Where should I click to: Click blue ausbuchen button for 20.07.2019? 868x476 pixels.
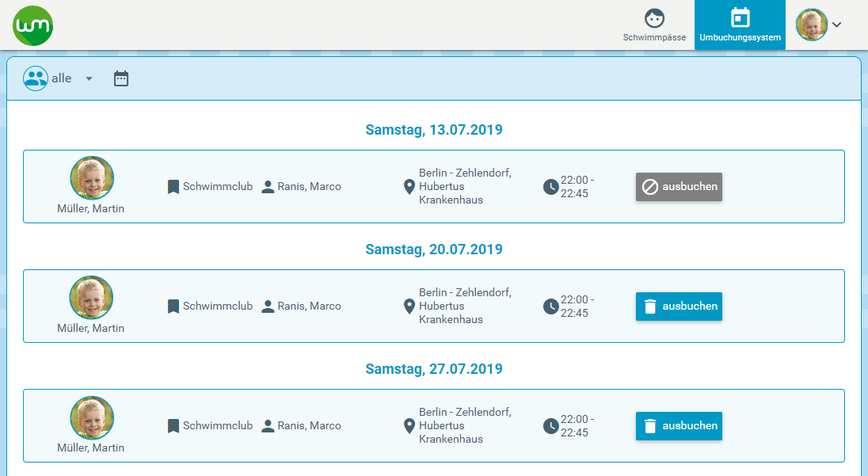click(x=679, y=307)
